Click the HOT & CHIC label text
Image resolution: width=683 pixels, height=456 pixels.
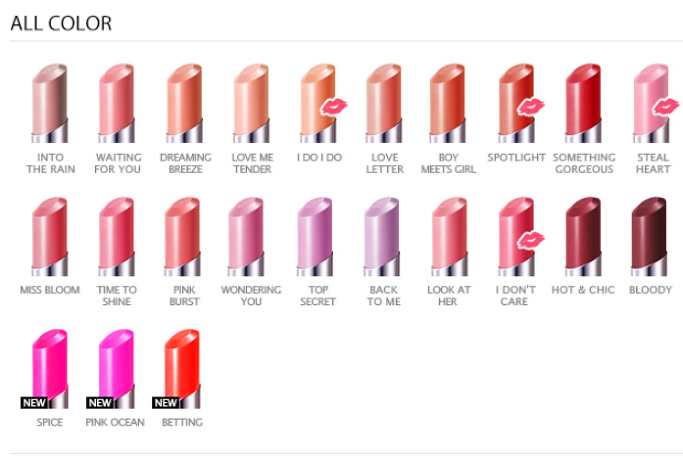click(x=583, y=290)
